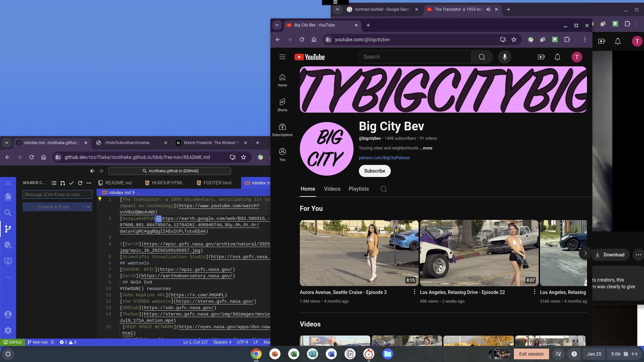
Task: Open Remote Explorer monitor icon
Action: (x=8, y=261)
